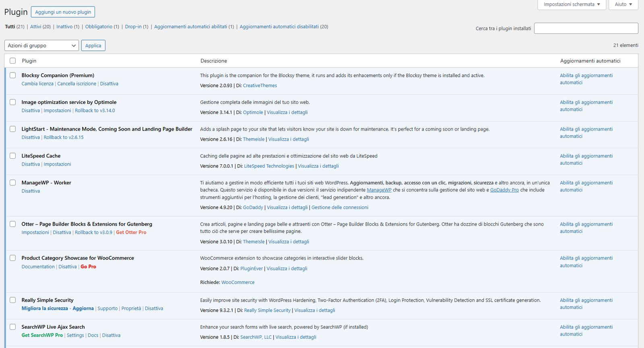Open Docs for SearchWP Live Ajax Search

93,335
